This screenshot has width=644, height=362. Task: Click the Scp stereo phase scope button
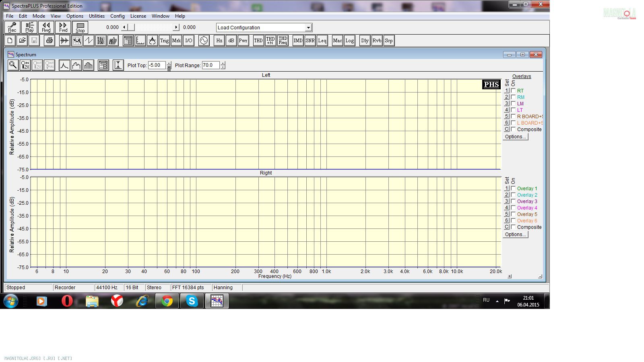click(x=389, y=41)
